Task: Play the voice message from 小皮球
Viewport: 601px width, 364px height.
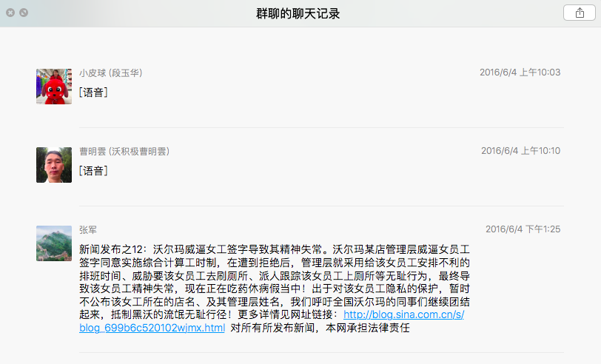Action: coord(94,92)
